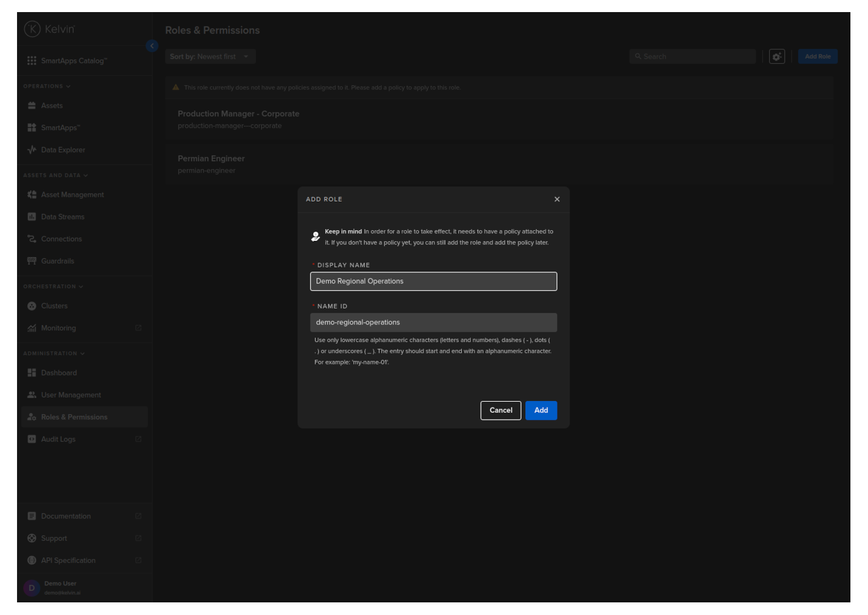Screen dimensions: 868x615
Task: Click the Display Name input field
Action: point(433,281)
